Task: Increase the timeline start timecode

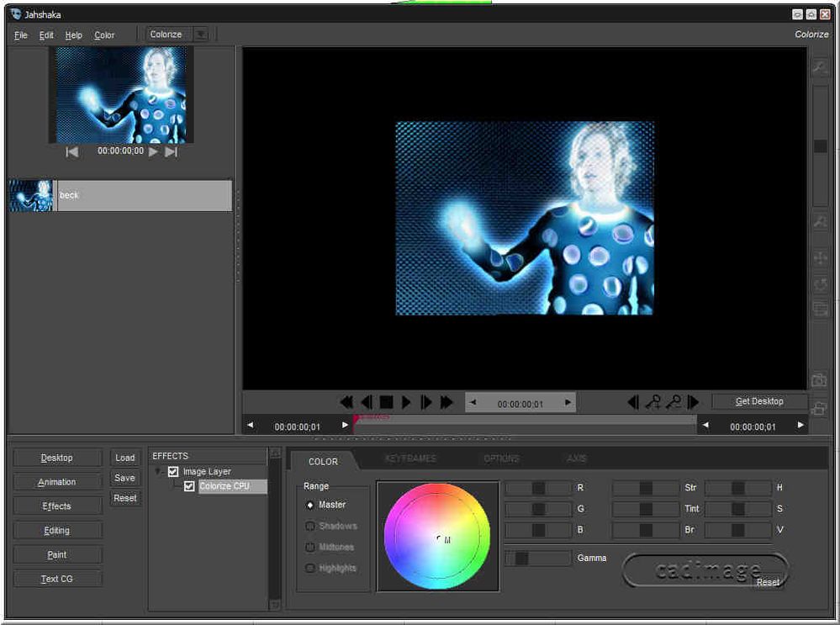Action: [x=345, y=425]
